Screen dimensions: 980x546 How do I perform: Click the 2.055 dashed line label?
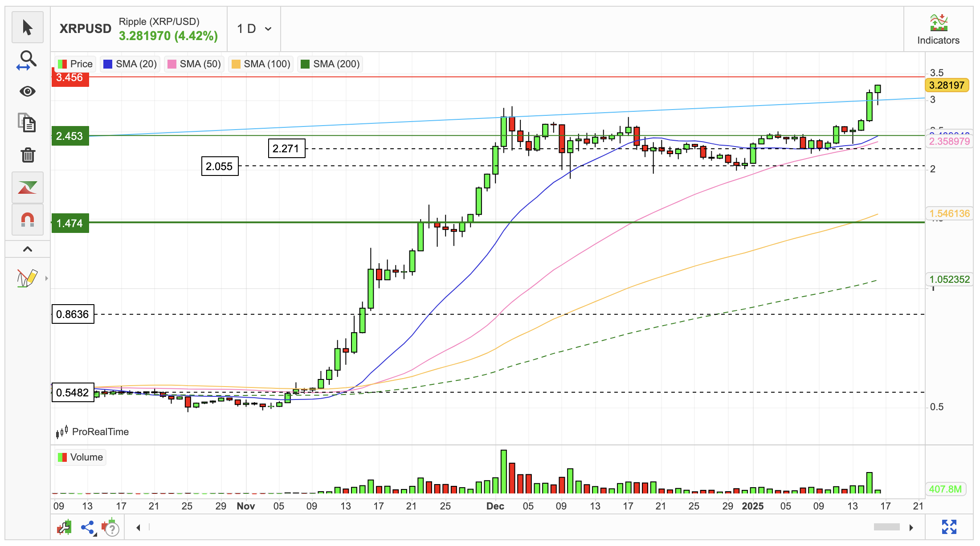pyautogui.click(x=220, y=166)
